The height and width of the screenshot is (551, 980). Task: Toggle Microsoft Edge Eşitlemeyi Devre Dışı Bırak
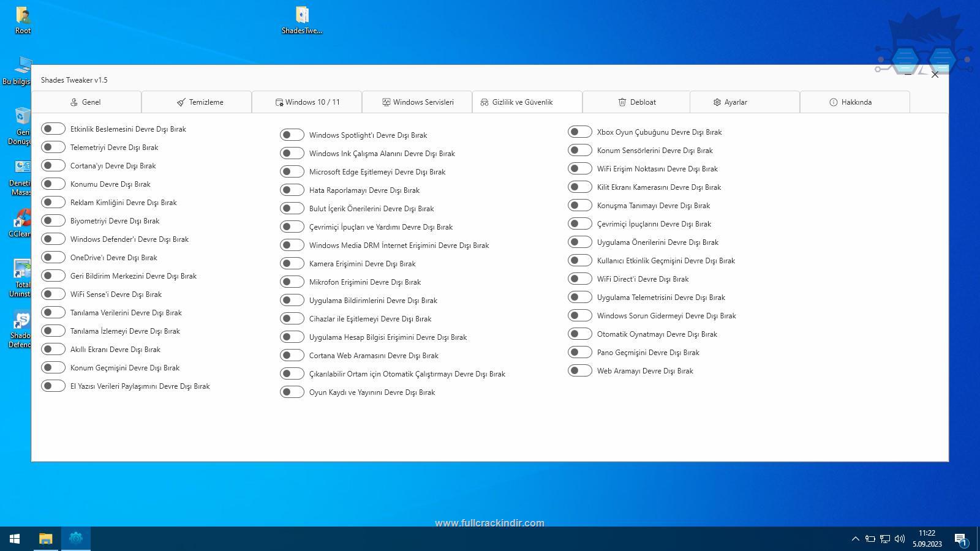[x=292, y=171]
